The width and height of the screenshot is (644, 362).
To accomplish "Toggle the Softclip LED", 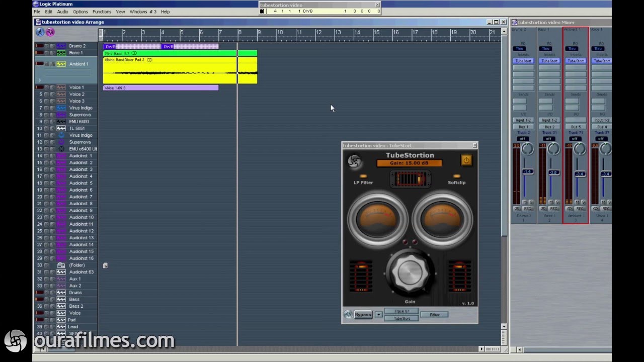I will [457, 176].
